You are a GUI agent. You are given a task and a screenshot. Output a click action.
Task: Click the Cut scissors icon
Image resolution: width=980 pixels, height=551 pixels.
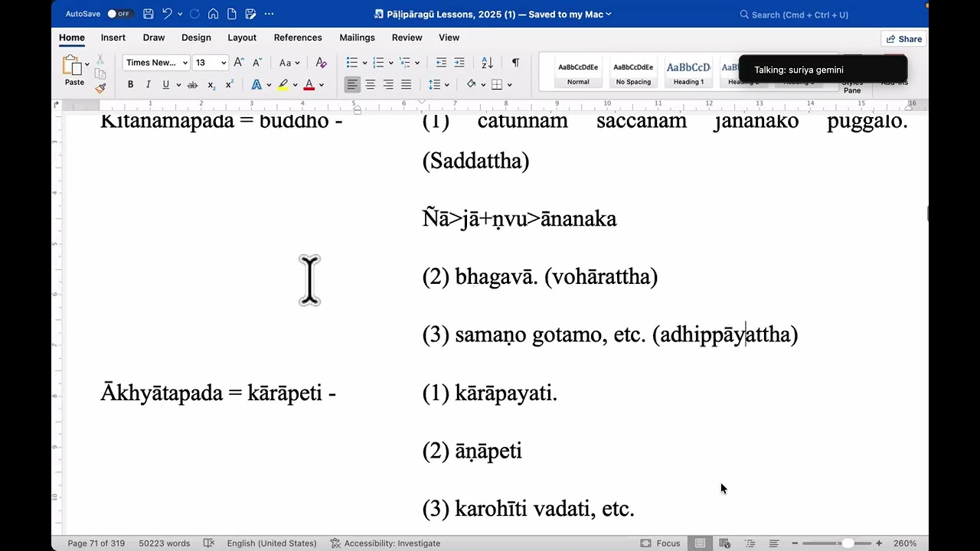100,60
